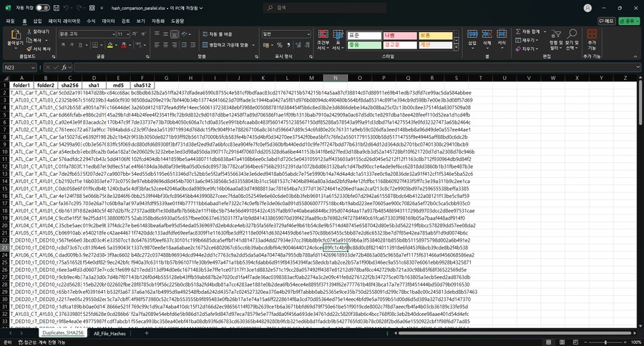Click the Name Box showing N23
The image size is (644, 346).
pyautogui.click(x=18, y=66)
